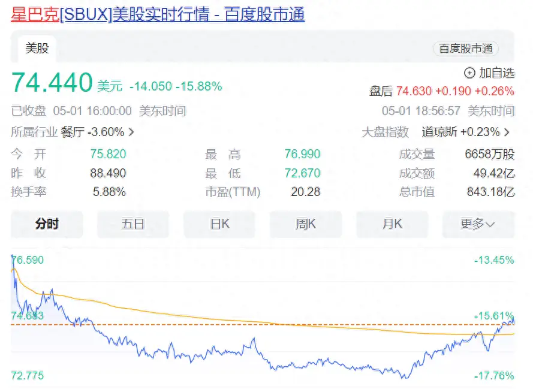Image resolution: width=533 pixels, height=392 pixels.
Task: Click the current price 74.440
Action: tap(52, 83)
